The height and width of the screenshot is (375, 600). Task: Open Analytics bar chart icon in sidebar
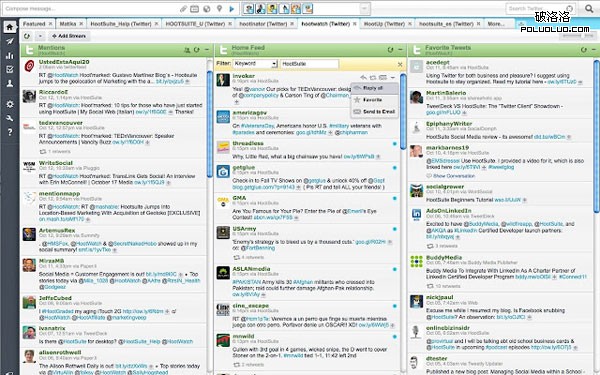[10, 55]
